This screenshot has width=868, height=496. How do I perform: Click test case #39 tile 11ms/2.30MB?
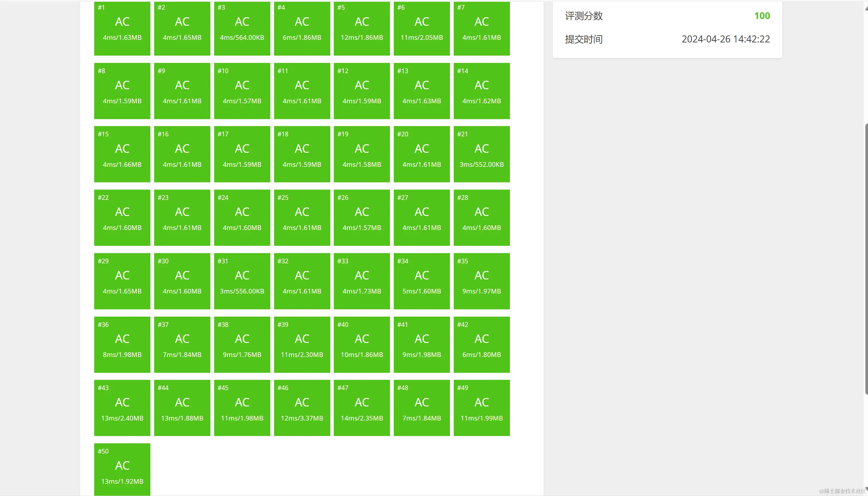coord(302,344)
